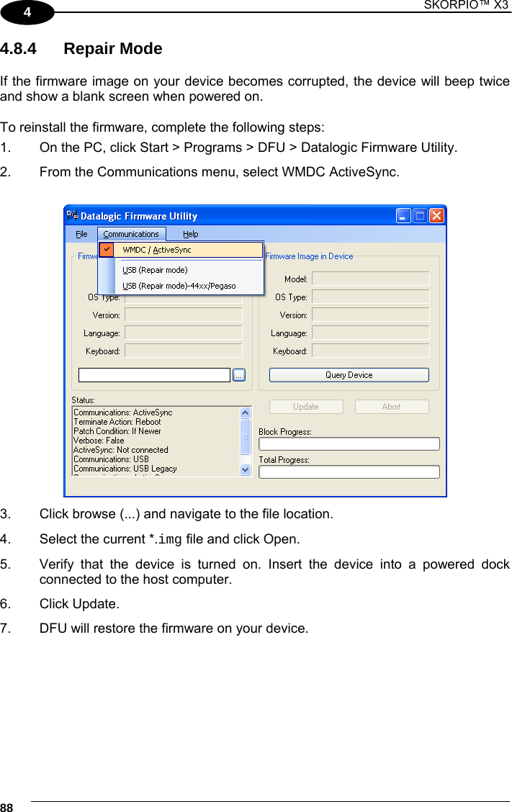The width and height of the screenshot is (512, 812).
Task: Open the File menu
Action: (81, 234)
